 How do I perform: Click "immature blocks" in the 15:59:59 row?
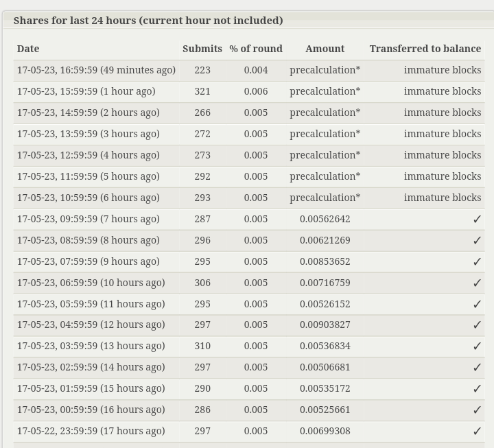(443, 91)
